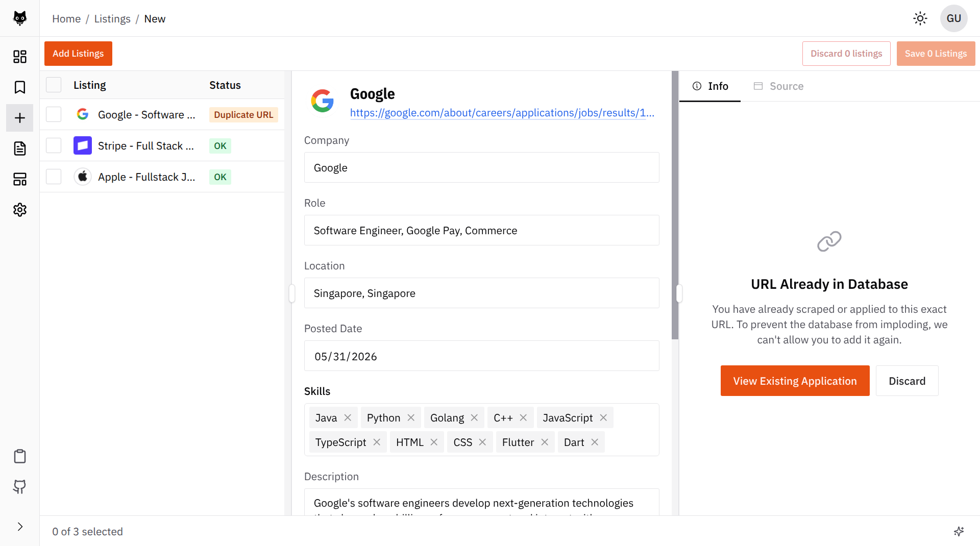This screenshot has height=546, width=980.
Task: Switch to the Info tab
Action: coord(710,86)
